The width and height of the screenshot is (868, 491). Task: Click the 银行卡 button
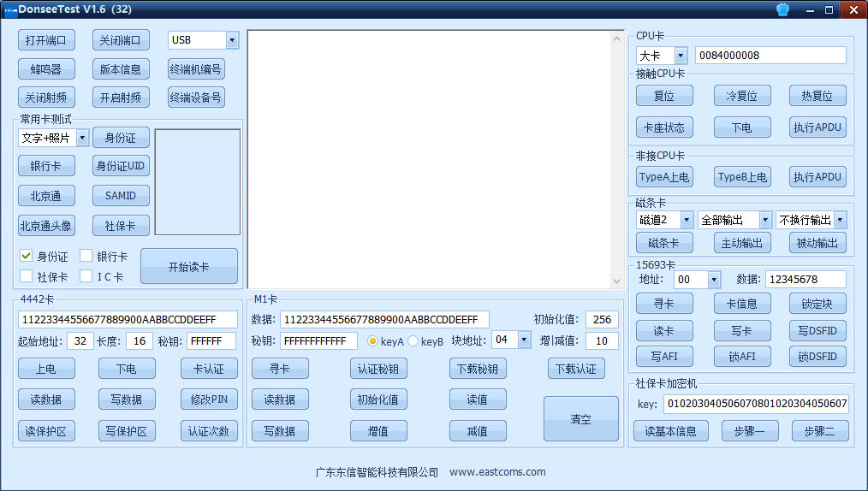pyautogui.click(x=46, y=166)
